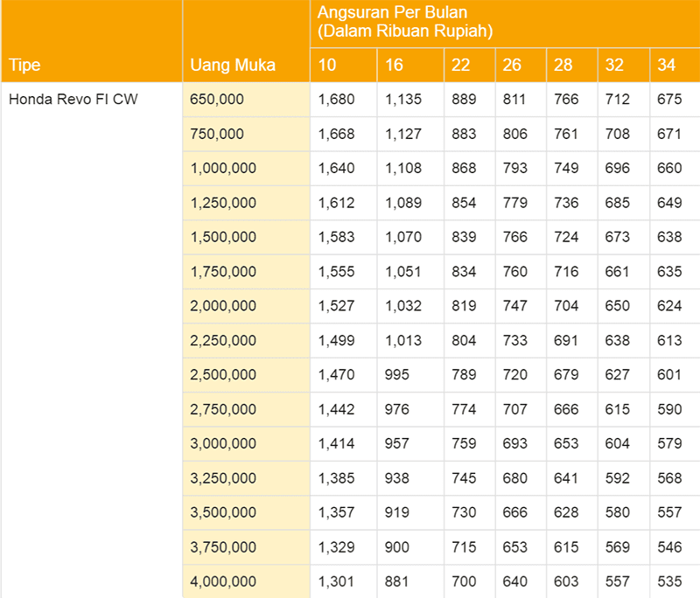Click the 535 installment value
This screenshot has height=598, width=700.
point(668,581)
